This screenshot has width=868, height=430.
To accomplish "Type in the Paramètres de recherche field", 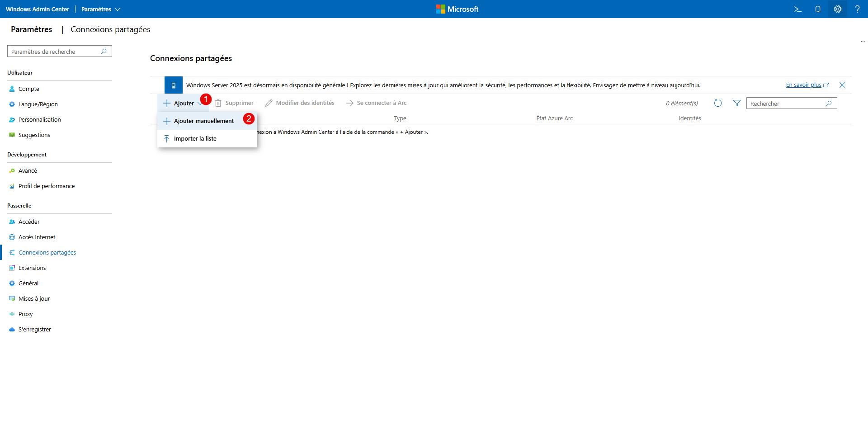I will [x=54, y=52].
